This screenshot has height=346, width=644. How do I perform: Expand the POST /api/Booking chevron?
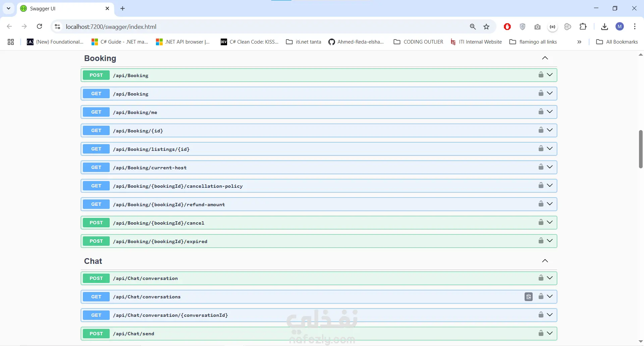550,75
